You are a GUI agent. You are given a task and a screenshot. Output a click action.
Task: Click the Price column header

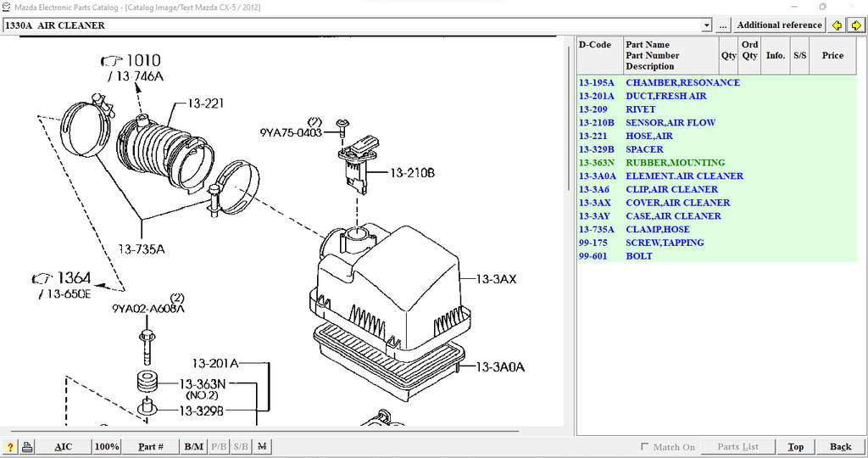point(832,55)
